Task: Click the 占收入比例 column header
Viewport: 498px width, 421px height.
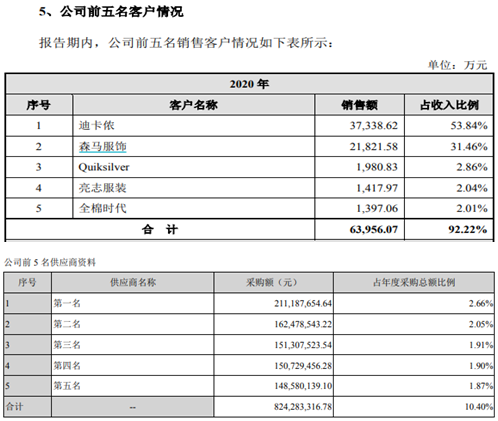Action: (449, 105)
